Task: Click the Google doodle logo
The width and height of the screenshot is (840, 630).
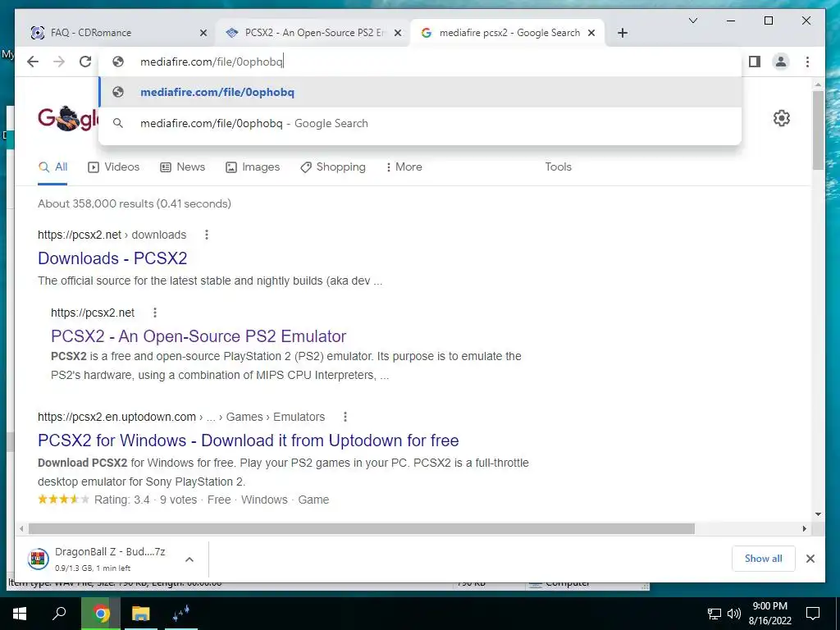Action: point(68,118)
